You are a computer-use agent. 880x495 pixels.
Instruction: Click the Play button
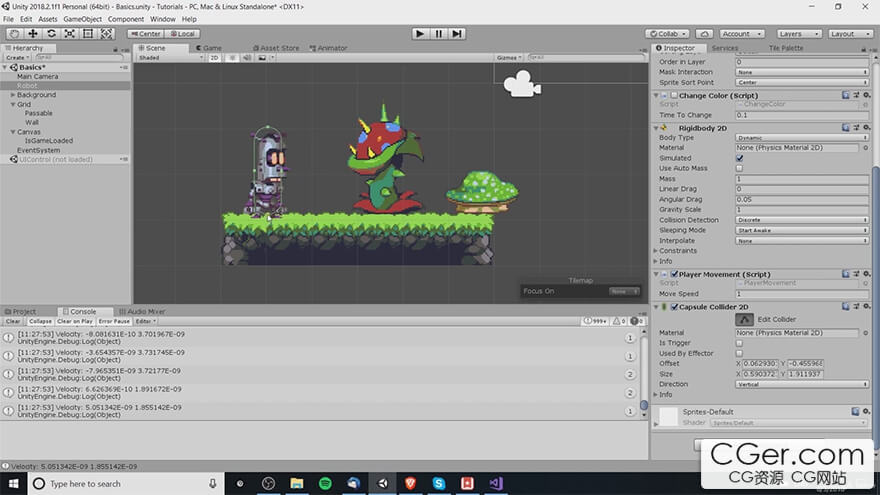click(419, 34)
